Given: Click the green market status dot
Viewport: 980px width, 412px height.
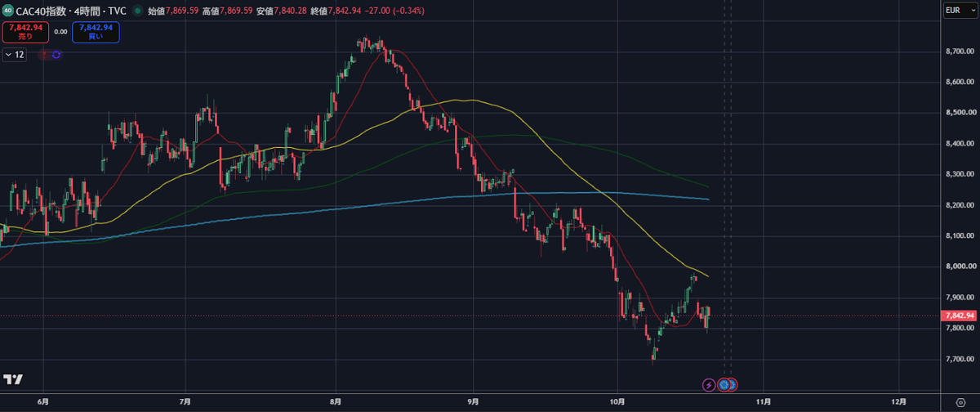Looking at the screenshot, I should tap(136, 11).
